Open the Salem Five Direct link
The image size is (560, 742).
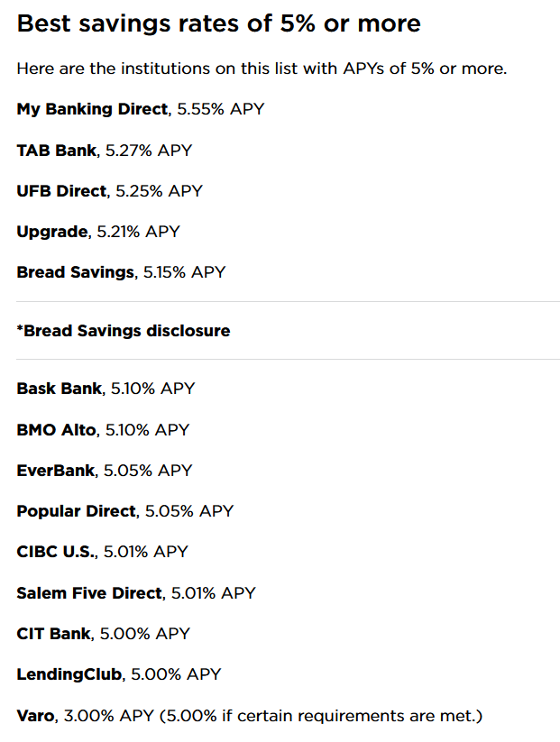90,593
